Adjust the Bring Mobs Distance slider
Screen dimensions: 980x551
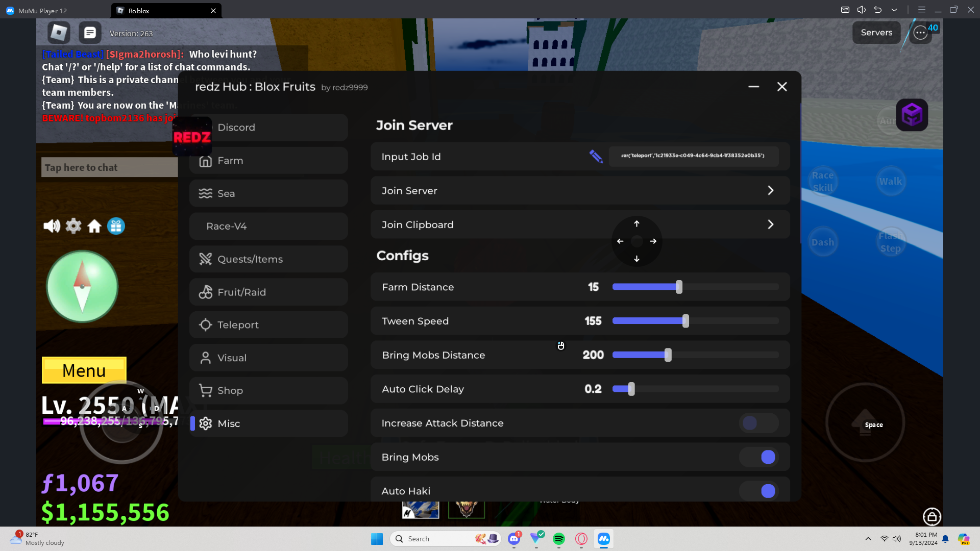[x=695, y=355]
